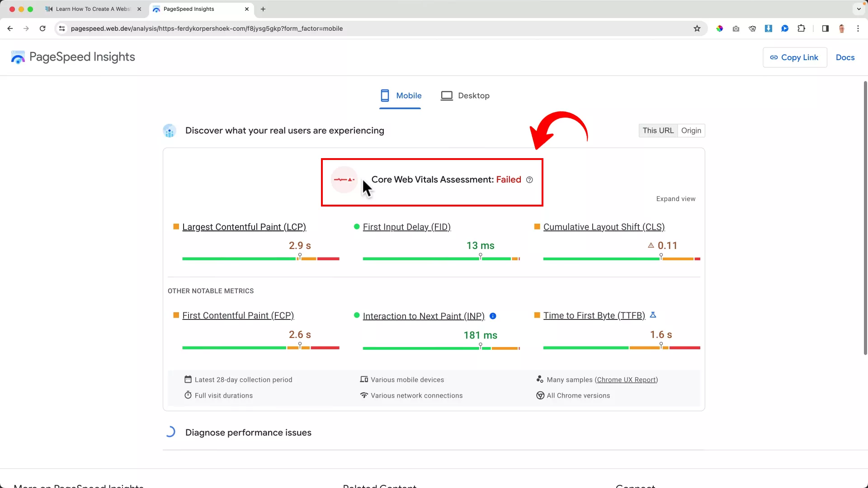Screen dimensions: 868x488
Task: Click the info icon beside Interaction to Next Paint
Action: (x=493, y=316)
